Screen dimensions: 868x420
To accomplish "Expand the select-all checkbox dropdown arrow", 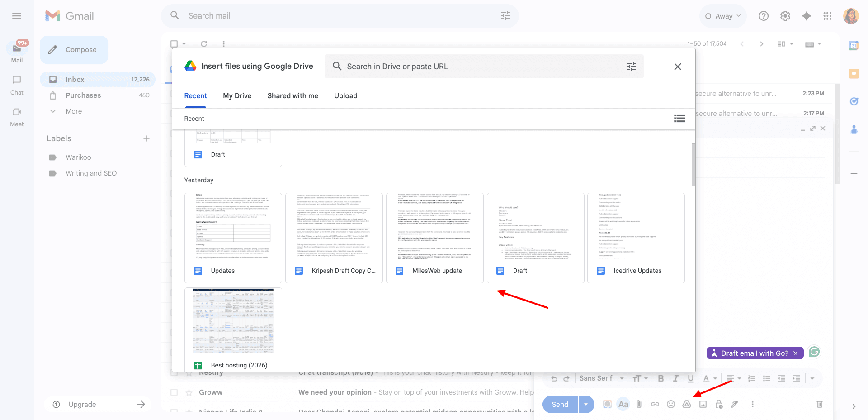I will click(184, 44).
